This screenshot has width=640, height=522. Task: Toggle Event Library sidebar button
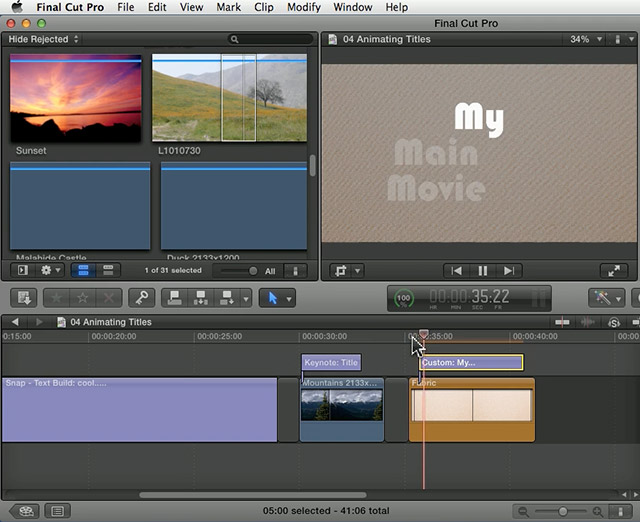coord(23,270)
